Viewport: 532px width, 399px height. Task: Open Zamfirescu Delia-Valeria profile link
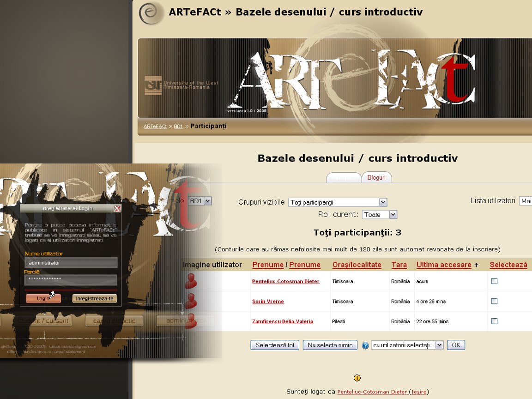coord(283,321)
